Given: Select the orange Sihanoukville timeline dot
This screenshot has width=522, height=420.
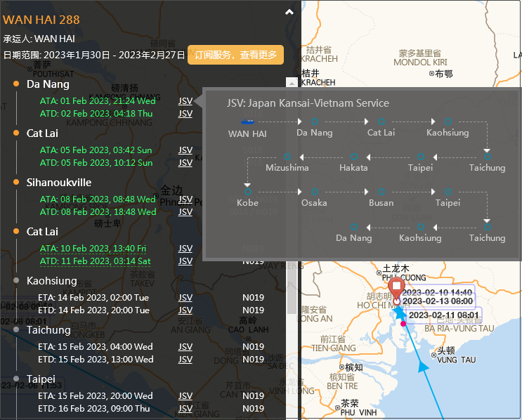Looking at the screenshot, I should [16, 183].
